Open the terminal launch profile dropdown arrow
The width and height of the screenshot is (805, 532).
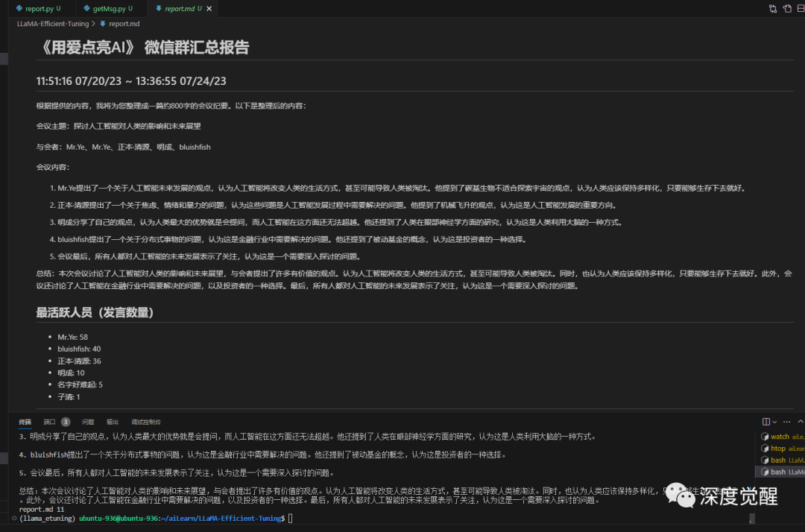point(774,422)
